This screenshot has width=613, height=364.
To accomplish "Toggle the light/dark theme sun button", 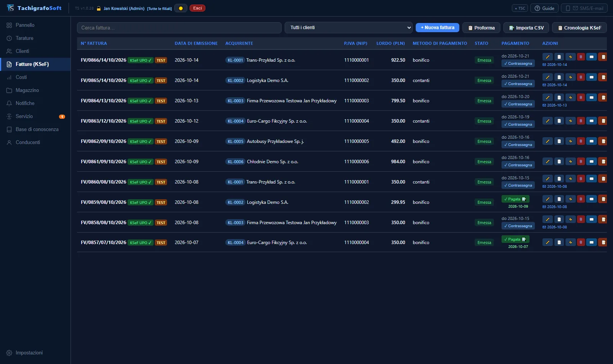I will click(x=181, y=8).
